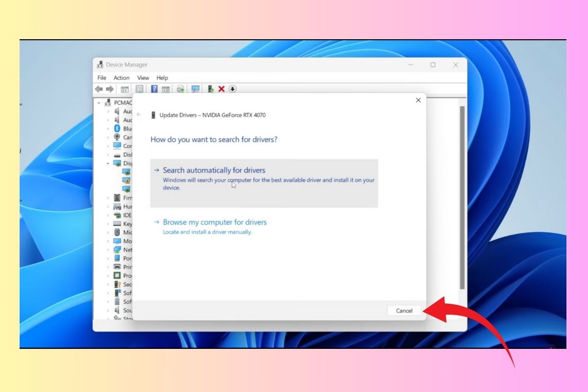
Task: Select the green processor chip icon
Action: (x=117, y=275)
